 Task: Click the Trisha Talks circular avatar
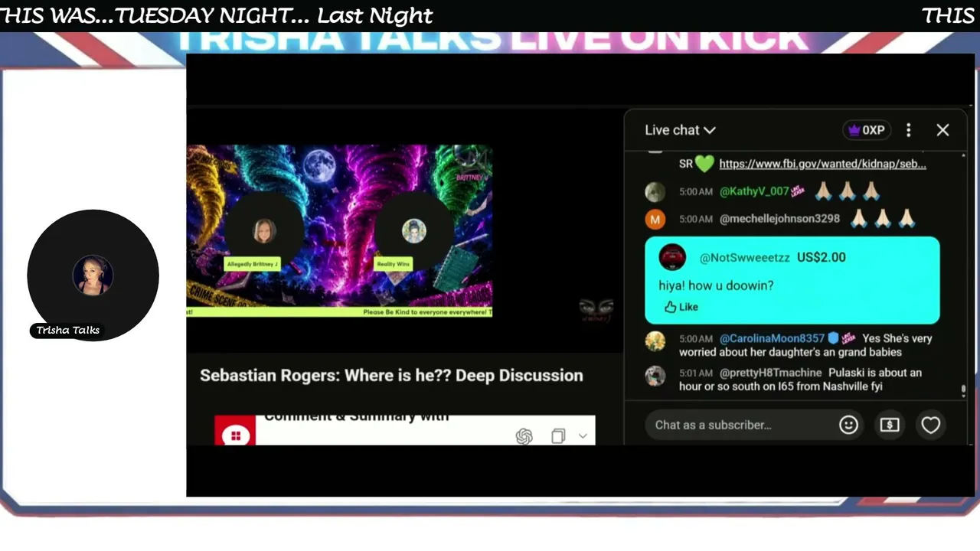point(93,275)
